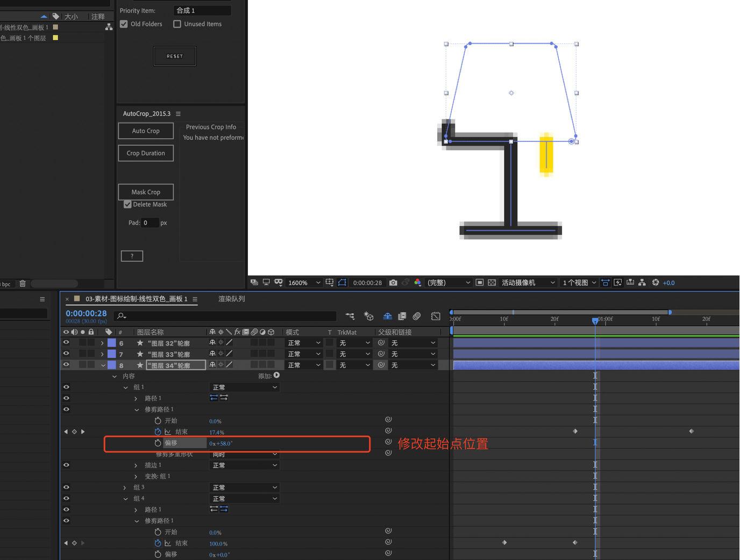Click the RESET button
Viewport: 740px width, 560px height.
tap(175, 56)
